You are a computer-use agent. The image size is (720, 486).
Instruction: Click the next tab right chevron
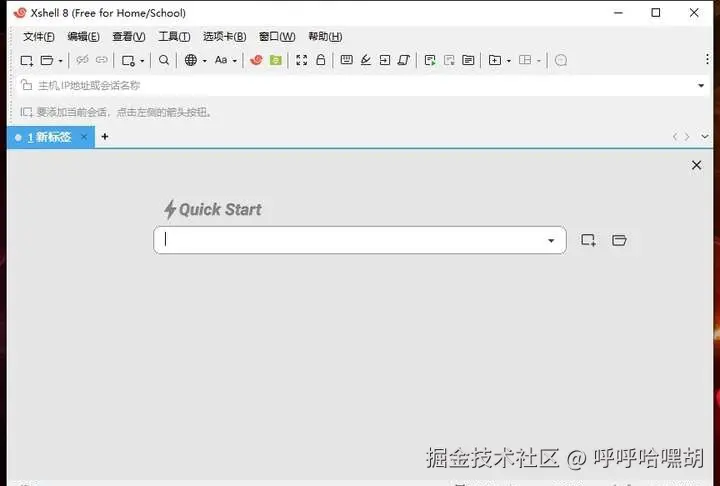687,137
